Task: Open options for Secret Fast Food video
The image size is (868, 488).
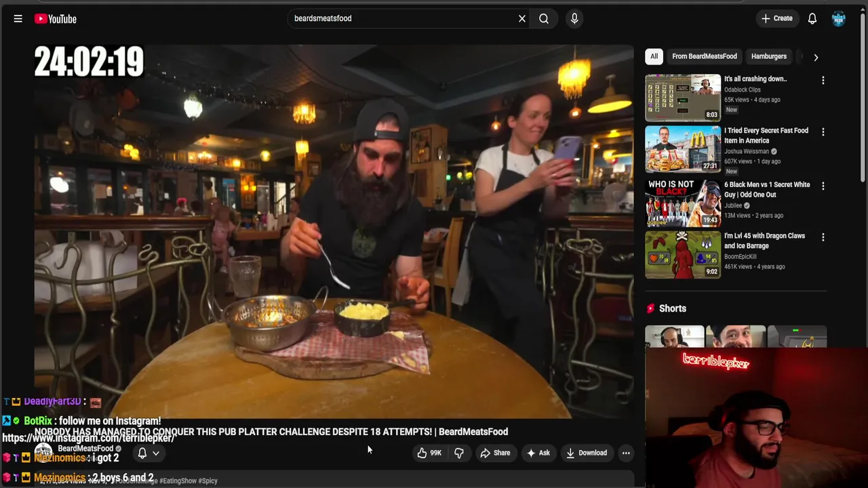Action: click(823, 132)
